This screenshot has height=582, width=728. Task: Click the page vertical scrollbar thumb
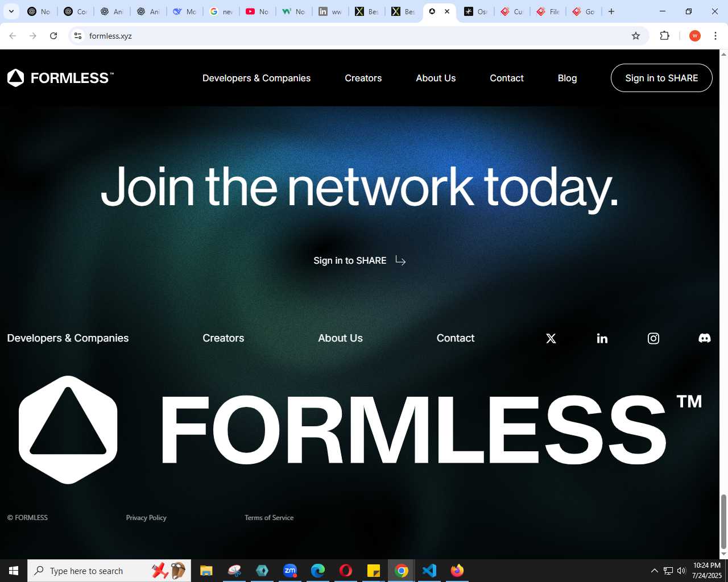(723, 522)
